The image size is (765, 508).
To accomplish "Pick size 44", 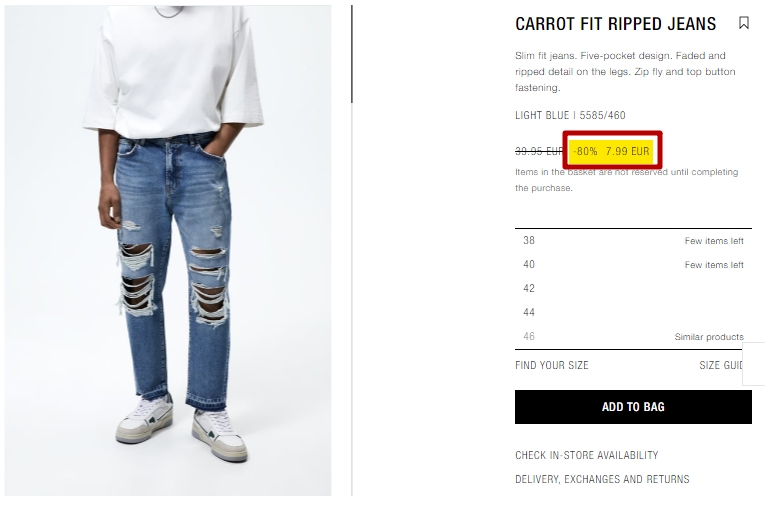I will point(633,312).
